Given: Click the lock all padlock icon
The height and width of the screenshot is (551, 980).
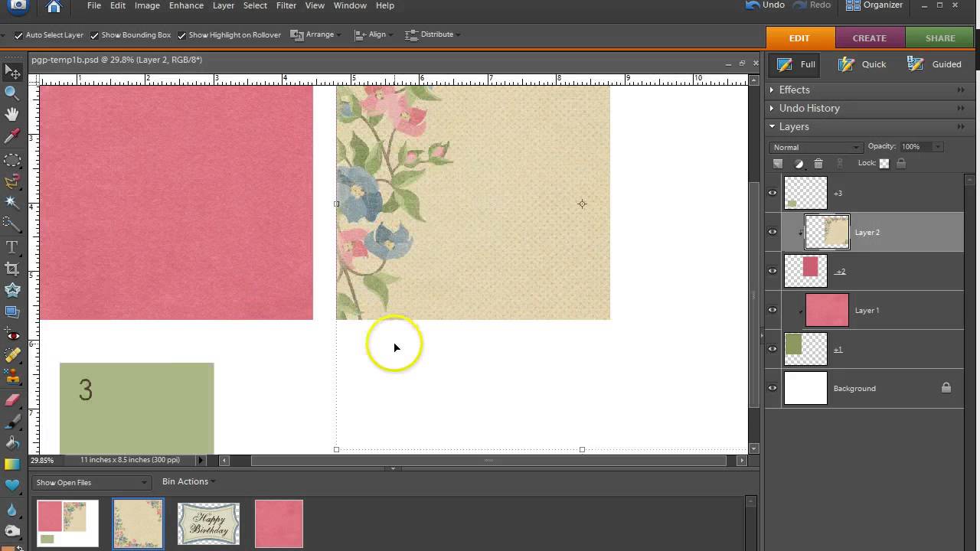Looking at the screenshot, I should coord(901,163).
